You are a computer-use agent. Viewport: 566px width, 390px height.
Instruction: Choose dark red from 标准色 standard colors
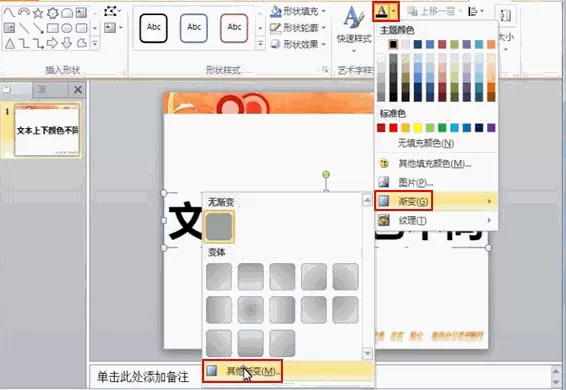[x=381, y=128]
